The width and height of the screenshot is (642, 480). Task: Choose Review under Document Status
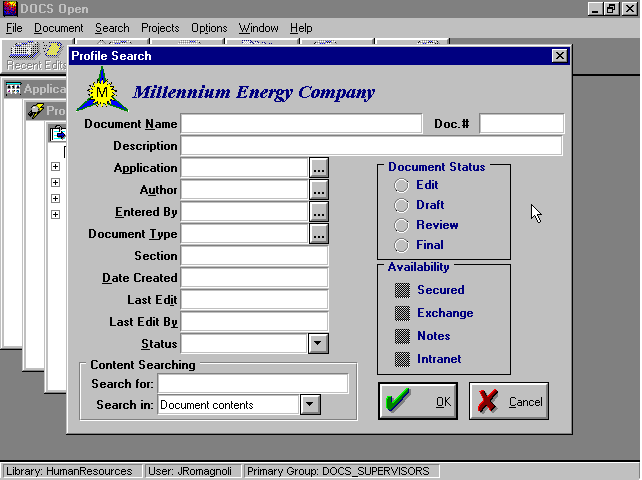[401, 225]
